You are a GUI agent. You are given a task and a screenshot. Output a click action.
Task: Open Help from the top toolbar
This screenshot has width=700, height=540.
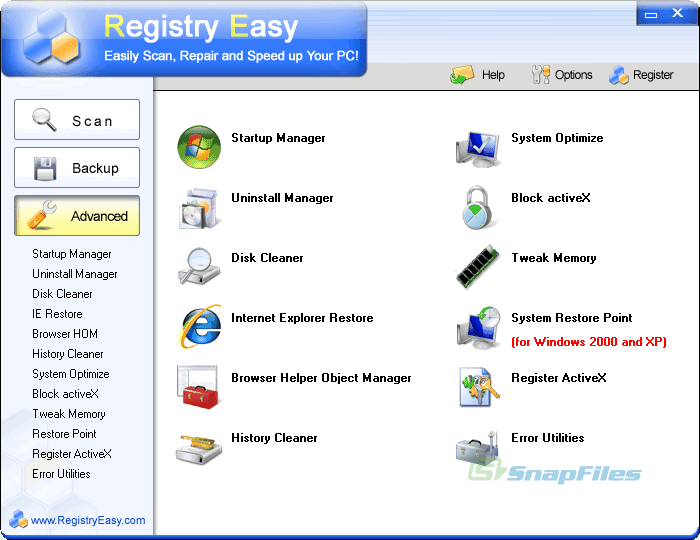click(x=493, y=75)
